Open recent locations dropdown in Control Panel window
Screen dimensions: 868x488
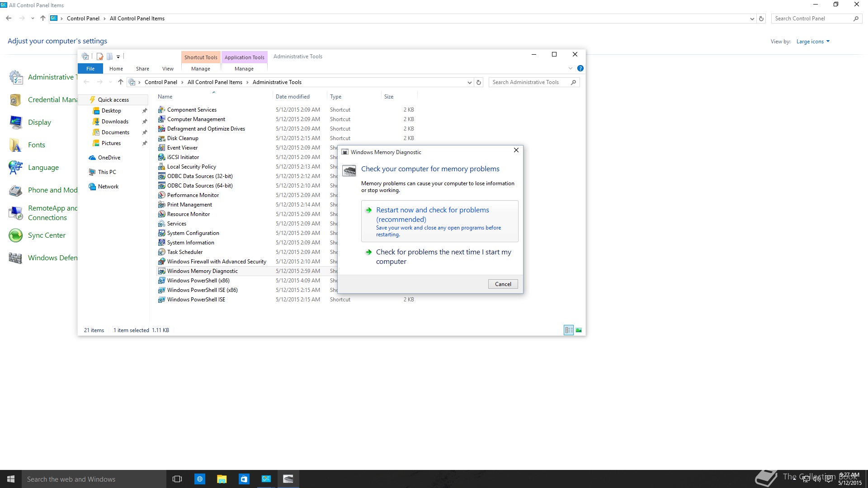point(33,19)
